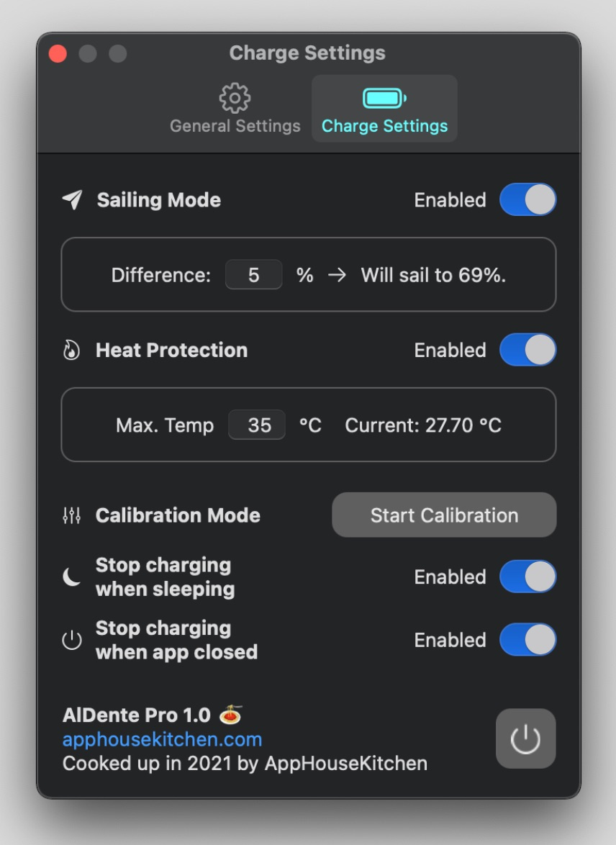Focus the Max. Temp input field
The width and height of the screenshot is (616, 845).
257,425
